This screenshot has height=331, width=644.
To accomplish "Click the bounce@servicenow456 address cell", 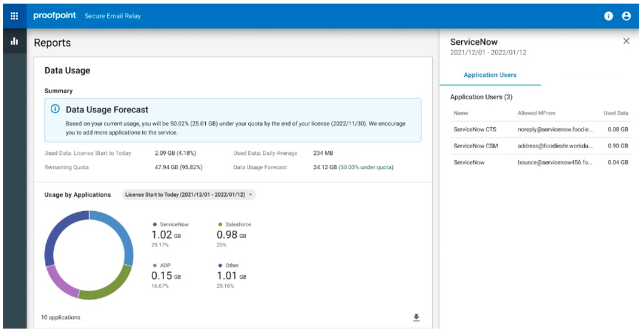I will tap(555, 162).
